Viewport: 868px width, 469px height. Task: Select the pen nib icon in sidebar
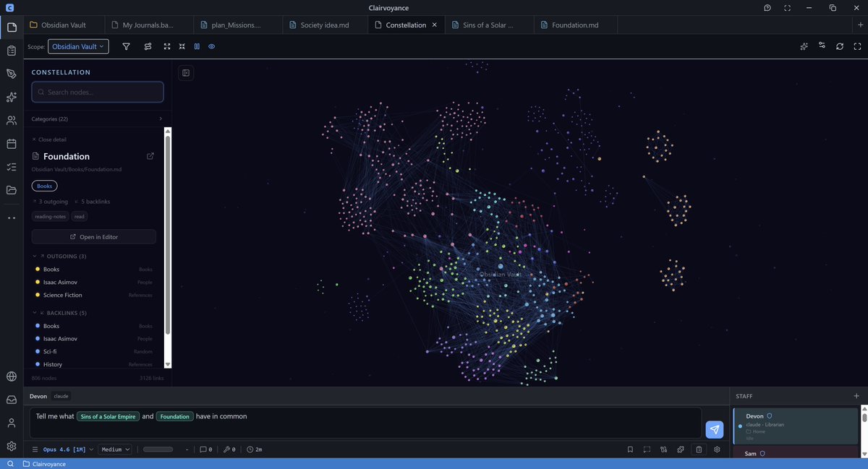click(11, 74)
